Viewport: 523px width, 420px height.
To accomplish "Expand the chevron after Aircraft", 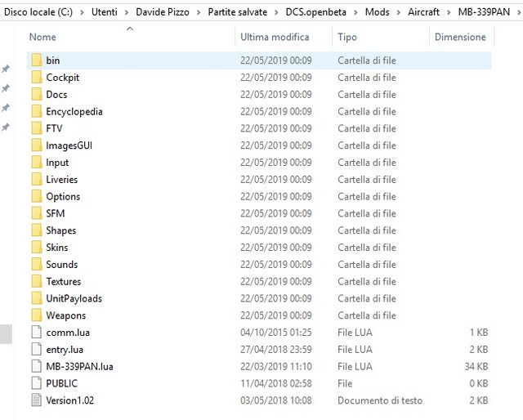I will point(449,12).
